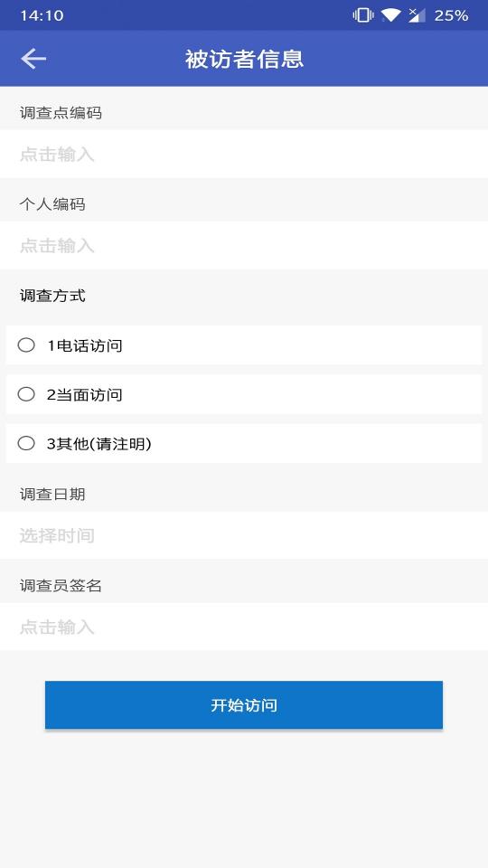Tap the 调查方式 section label
The height and width of the screenshot is (868, 488).
(x=52, y=296)
